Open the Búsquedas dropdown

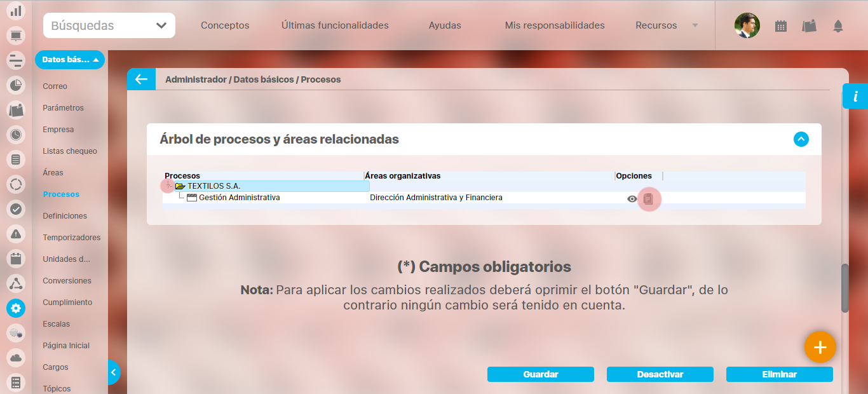click(109, 25)
